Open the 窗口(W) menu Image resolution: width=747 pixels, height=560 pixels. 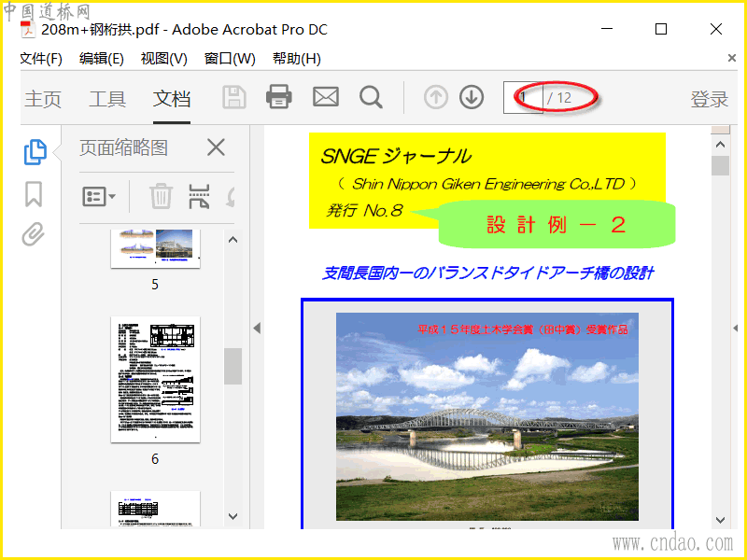[x=230, y=59]
